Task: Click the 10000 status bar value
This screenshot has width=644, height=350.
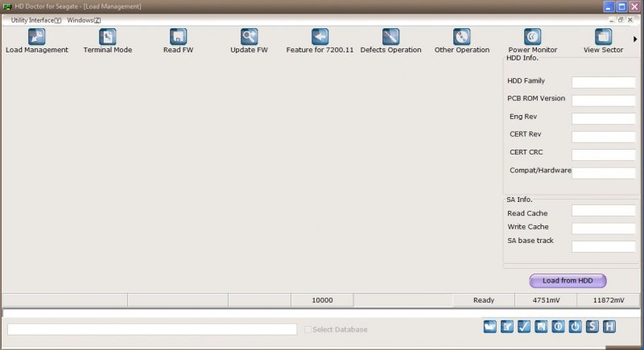Action: tap(322, 300)
